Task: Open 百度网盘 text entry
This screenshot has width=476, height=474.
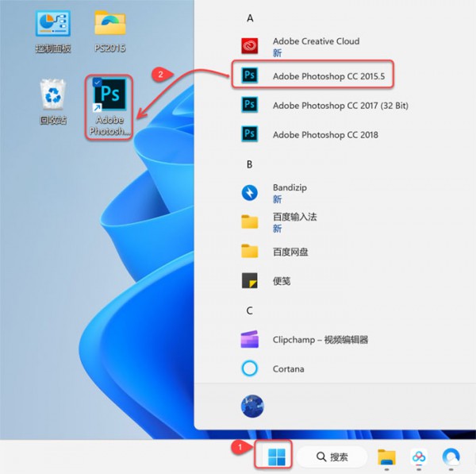Action: [x=290, y=252]
